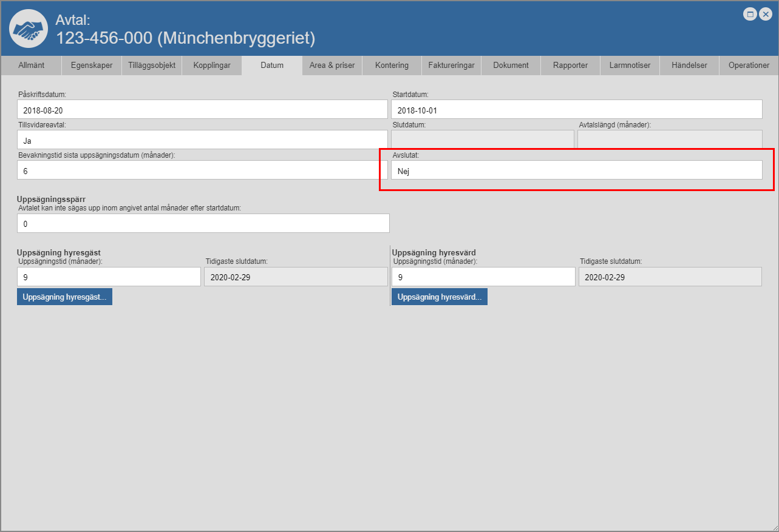The width and height of the screenshot is (779, 532).
Task: Click the Startdatum date field
Action: point(576,110)
